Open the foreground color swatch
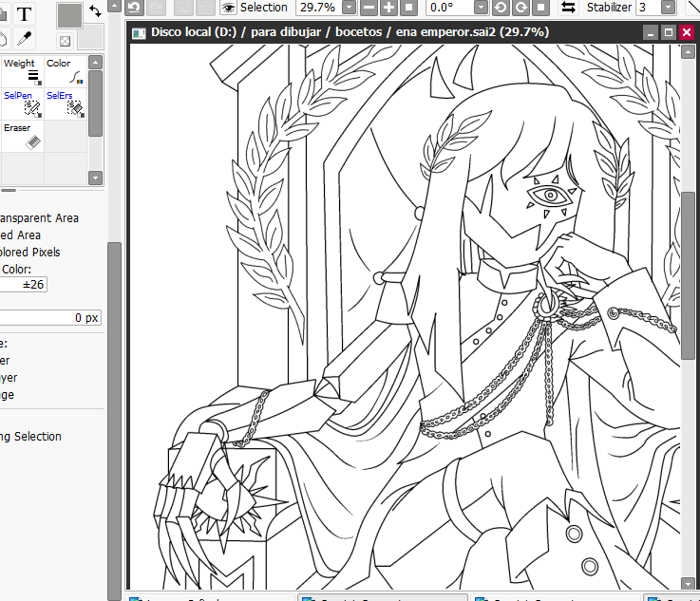 69,15
